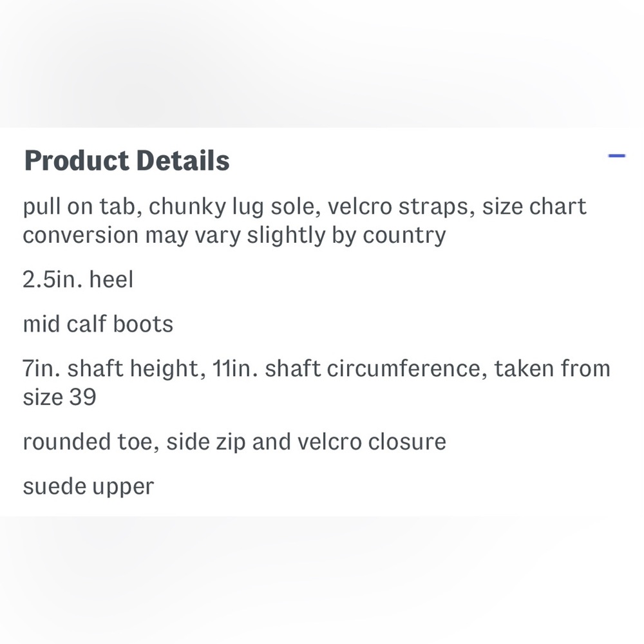Click the word 'country' in the description
Screen dimensions: 644x644
404,236
